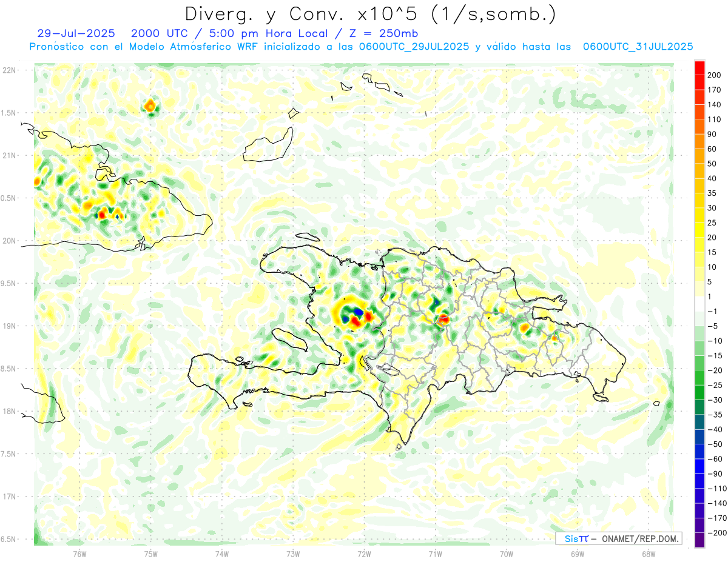
Task: Click the 76W longitude axis label
Action: point(79,554)
